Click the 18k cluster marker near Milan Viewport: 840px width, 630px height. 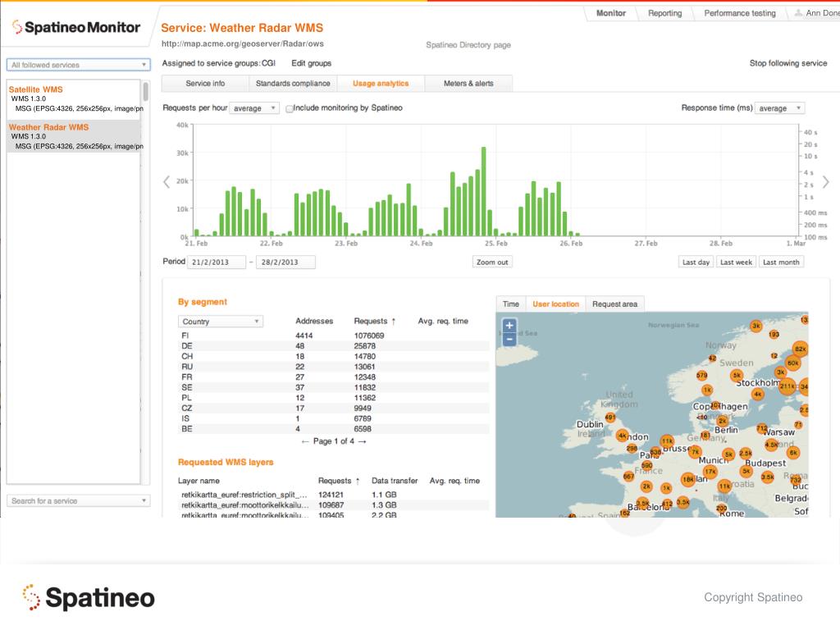tap(688, 479)
